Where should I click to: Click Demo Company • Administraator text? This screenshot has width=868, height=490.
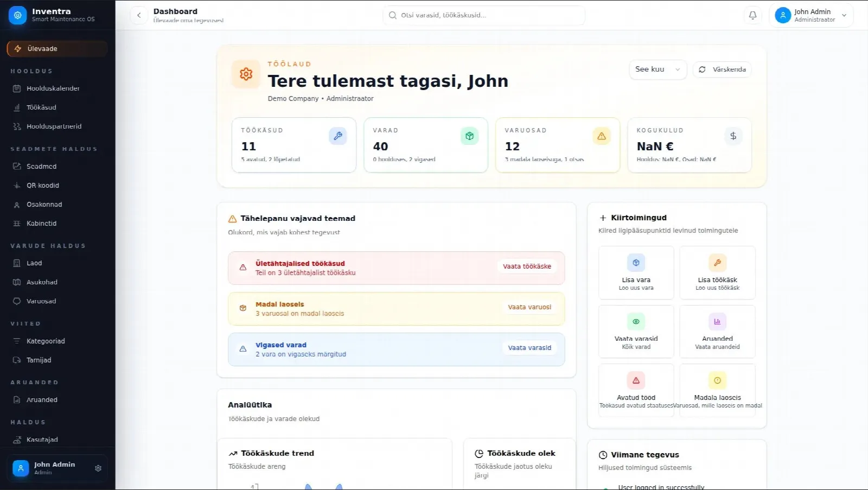coord(321,99)
